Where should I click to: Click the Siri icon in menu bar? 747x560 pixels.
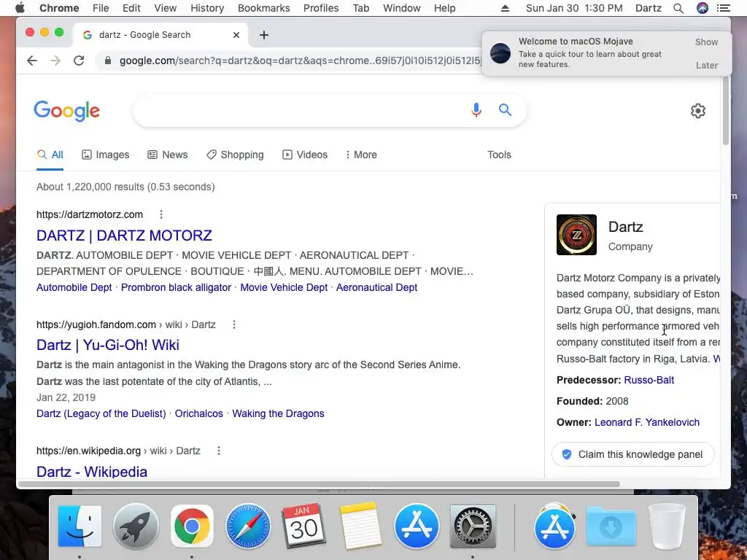(x=703, y=8)
